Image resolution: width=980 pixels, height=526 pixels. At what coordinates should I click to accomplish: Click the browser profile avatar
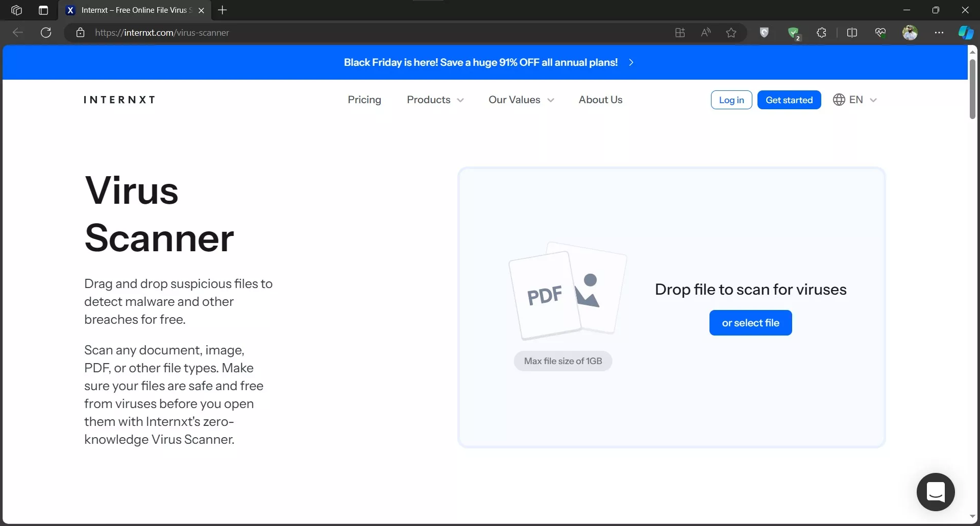(911, 32)
